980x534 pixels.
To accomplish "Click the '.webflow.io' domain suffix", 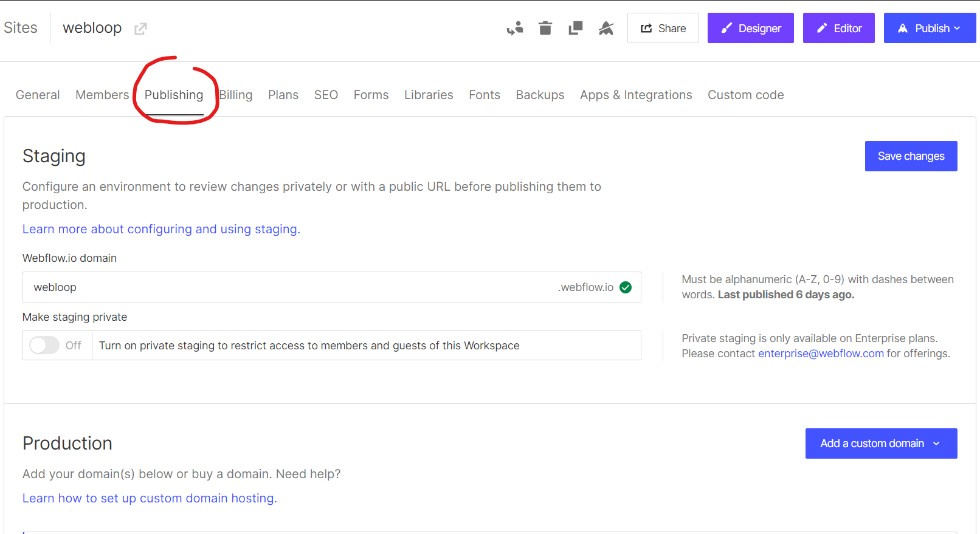I will [586, 287].
